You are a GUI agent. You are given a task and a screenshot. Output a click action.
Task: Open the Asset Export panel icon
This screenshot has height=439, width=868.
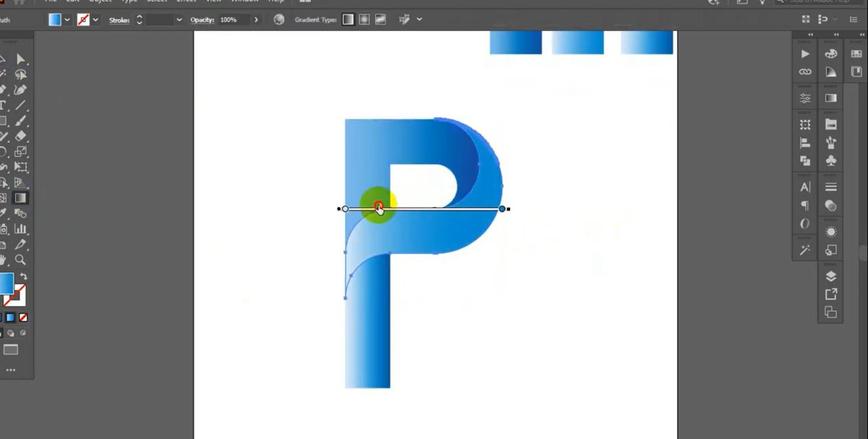[831, 294]
